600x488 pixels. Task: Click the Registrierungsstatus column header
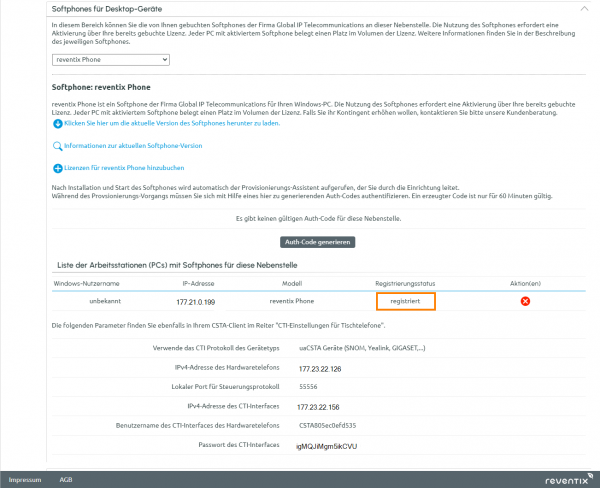(x=405, y=284)
